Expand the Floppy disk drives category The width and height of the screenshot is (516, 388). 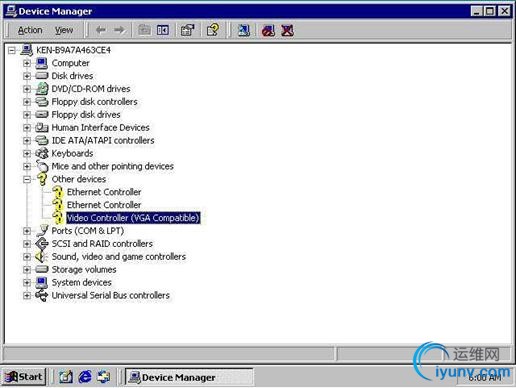pos(27,115)
